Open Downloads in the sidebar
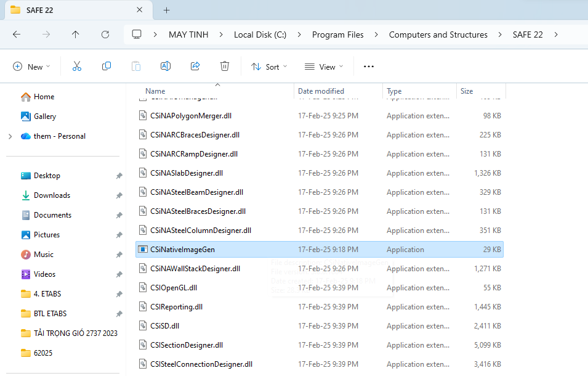 point(52,195)
